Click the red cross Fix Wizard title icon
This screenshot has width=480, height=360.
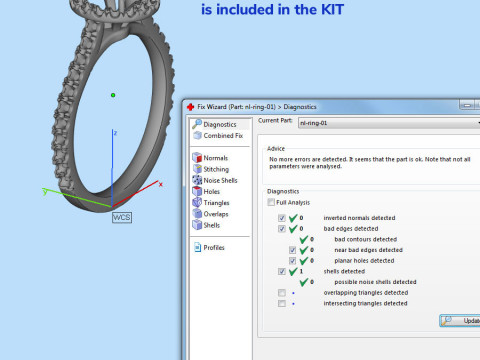tap(191, 107)
